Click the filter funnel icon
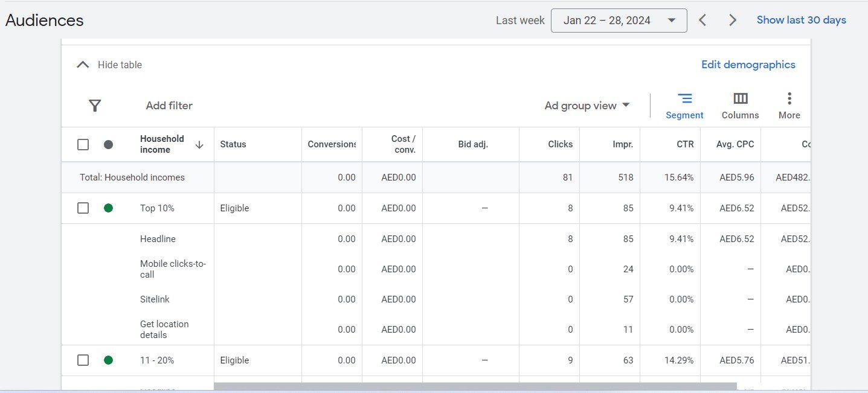 (x=95, y=106)
